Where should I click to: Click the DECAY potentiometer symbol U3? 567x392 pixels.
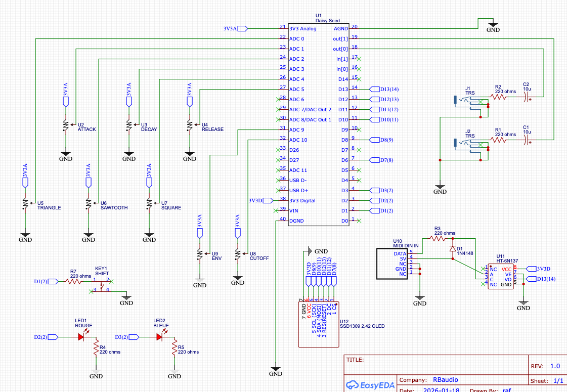(x=128, y=125)
